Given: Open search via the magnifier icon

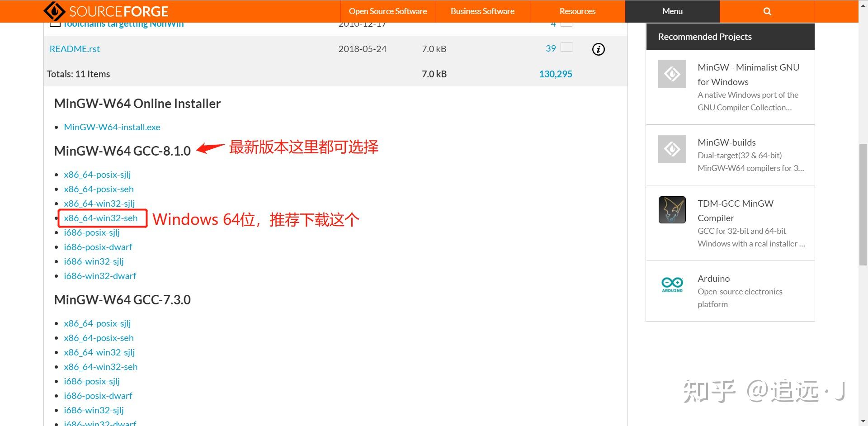Looking at the screenshot, I should [x=767, y=11].
